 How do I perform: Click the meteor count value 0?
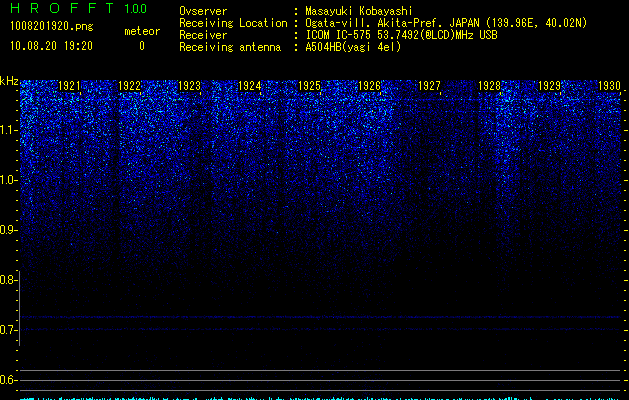point(142,46)
